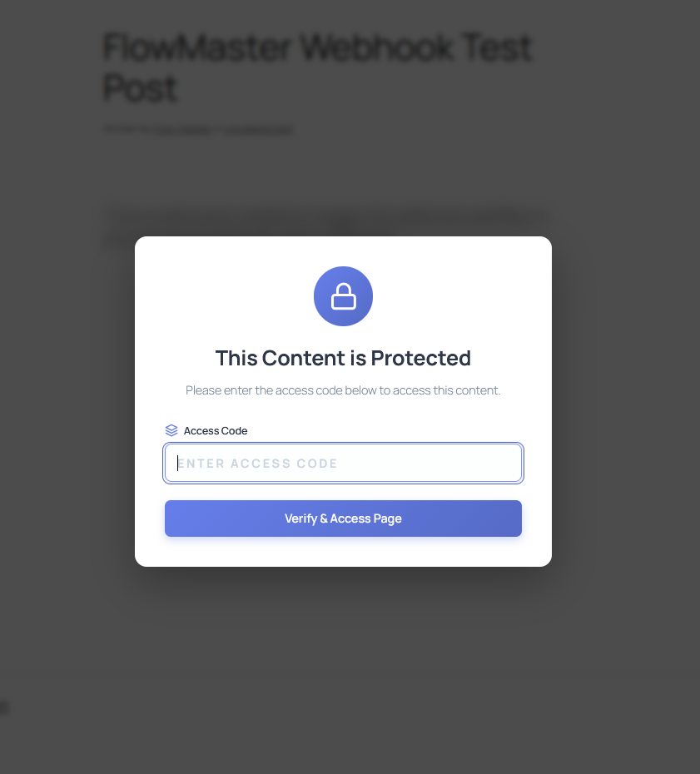Open the Uncategorized category link
The width and height of the screenshot is (700, 774).
pyautogui.click(x=258, y=130)
